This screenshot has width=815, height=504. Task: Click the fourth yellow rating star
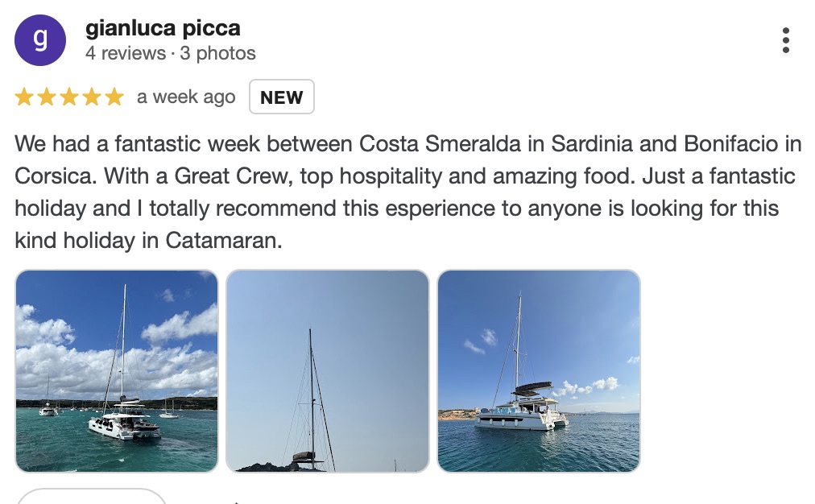[92, 97]
